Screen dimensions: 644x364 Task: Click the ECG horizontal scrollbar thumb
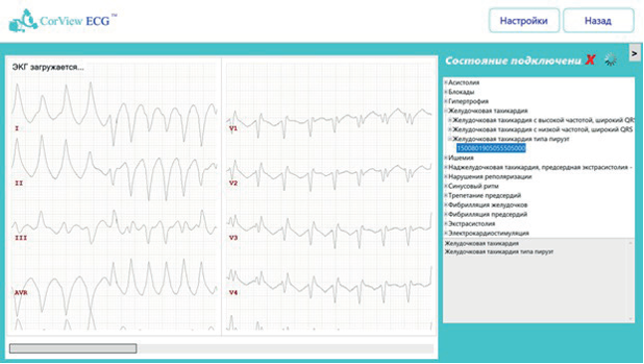point(73,348)
